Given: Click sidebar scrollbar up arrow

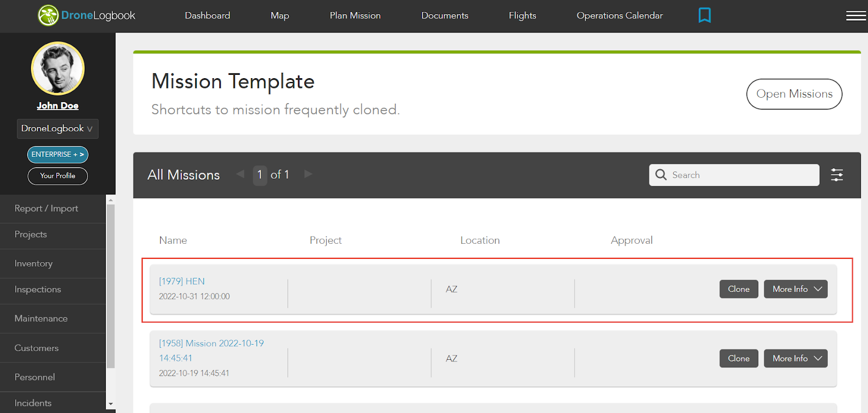Looking at the screenshot, I should [111, 200].
